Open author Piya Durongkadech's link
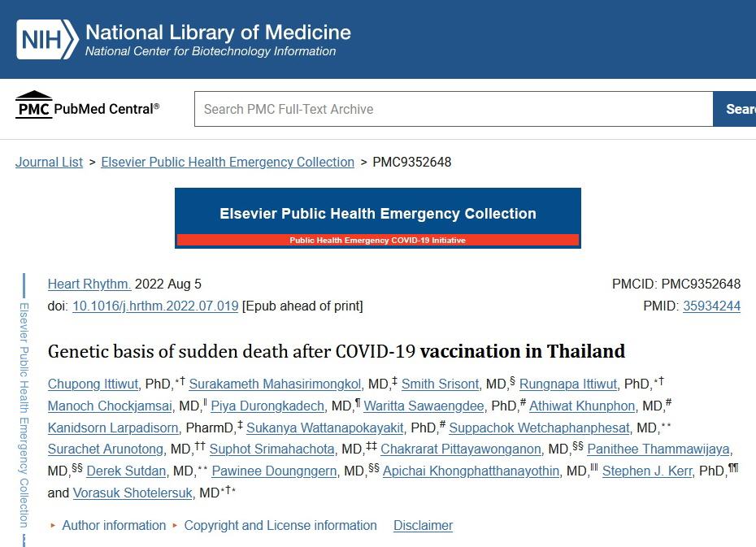This screenshot has width=756, height=547. click(x=267, y=406)
